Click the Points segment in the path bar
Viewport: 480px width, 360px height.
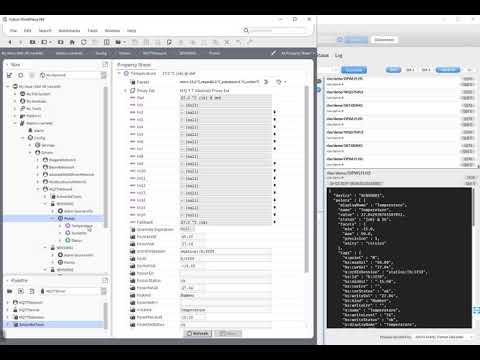[214, 53]
